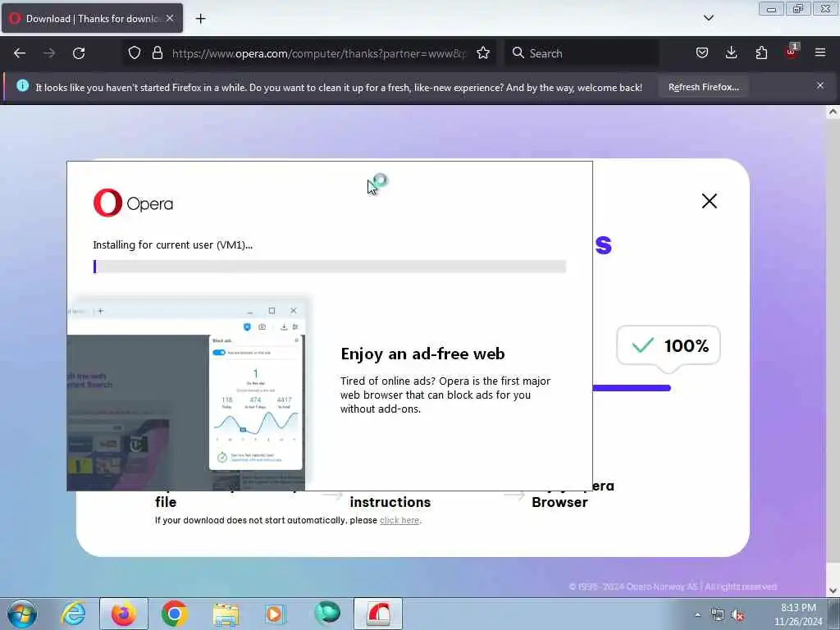
Task: Click the page scrollbar down arrow
Action: pyautogui.click(x=833, y=591)
